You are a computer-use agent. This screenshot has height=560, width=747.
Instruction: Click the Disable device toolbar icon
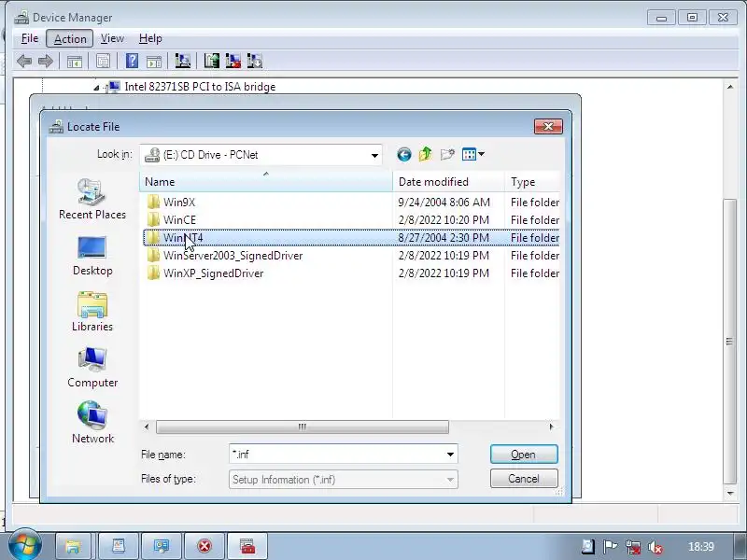[x=254, y=61]
